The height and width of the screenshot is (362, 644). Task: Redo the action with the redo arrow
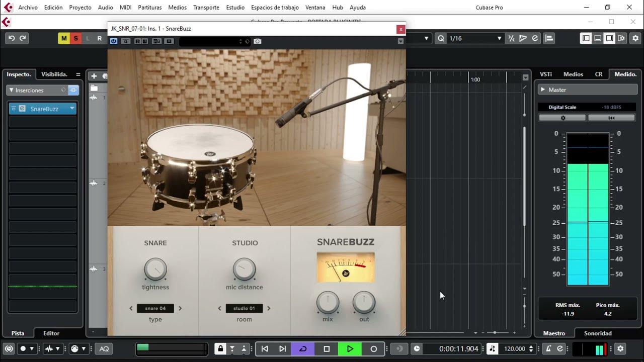pyautogui.click(x=23, y=38)
